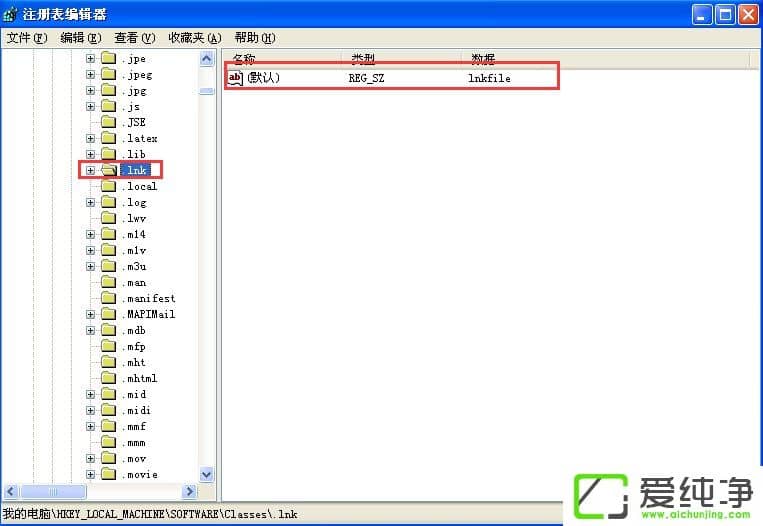Screen dimensions: 763x526
Task: Open the 编辑(E) menu
Action: pos(81,37)
